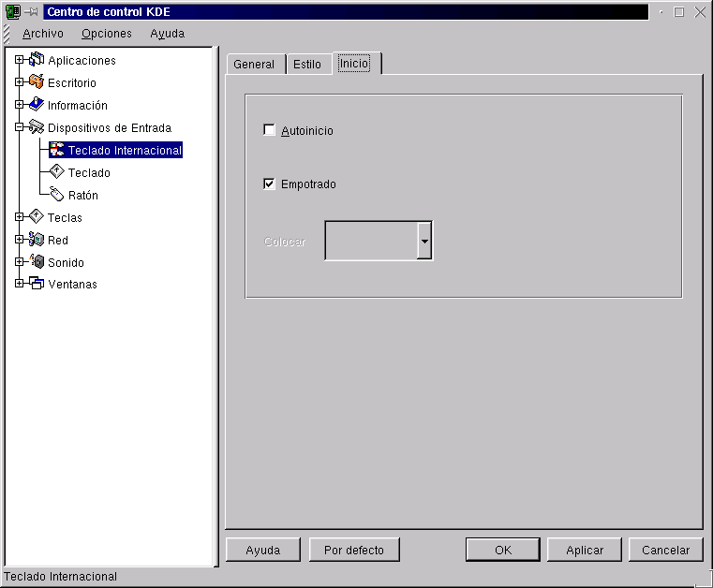Enable the Autoinicio checkbox
Image resolution: width=713 pixels, height=588 pixels.
pyautogui.click(x=270, y=130)
